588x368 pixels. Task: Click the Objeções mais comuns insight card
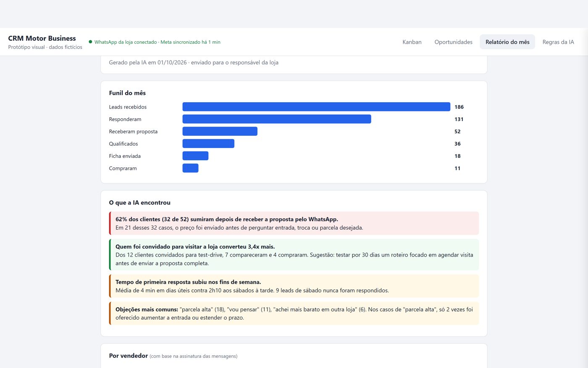tap(294, 313)
